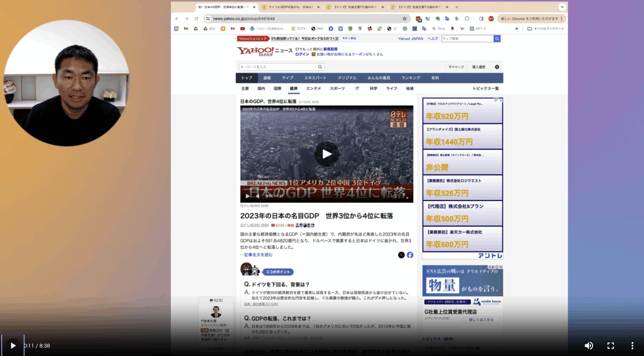The height and width of the screenshot is (356, 644).
Task: Mute the video using the speaker icon
Action: point(588,346)
